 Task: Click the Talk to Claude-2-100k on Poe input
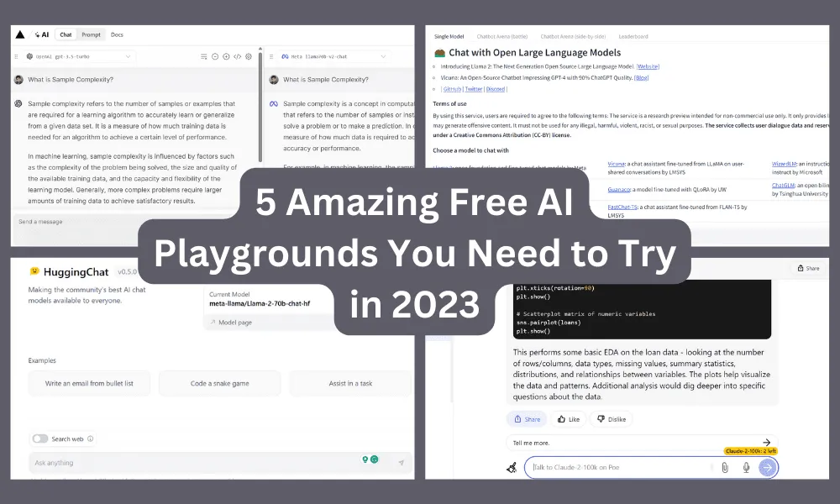(619, 468)
